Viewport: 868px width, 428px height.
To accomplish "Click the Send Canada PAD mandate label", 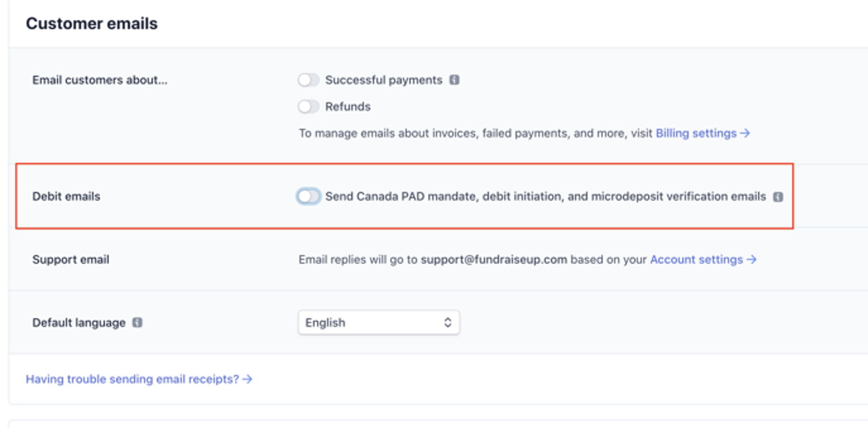I will pos(546,196).
